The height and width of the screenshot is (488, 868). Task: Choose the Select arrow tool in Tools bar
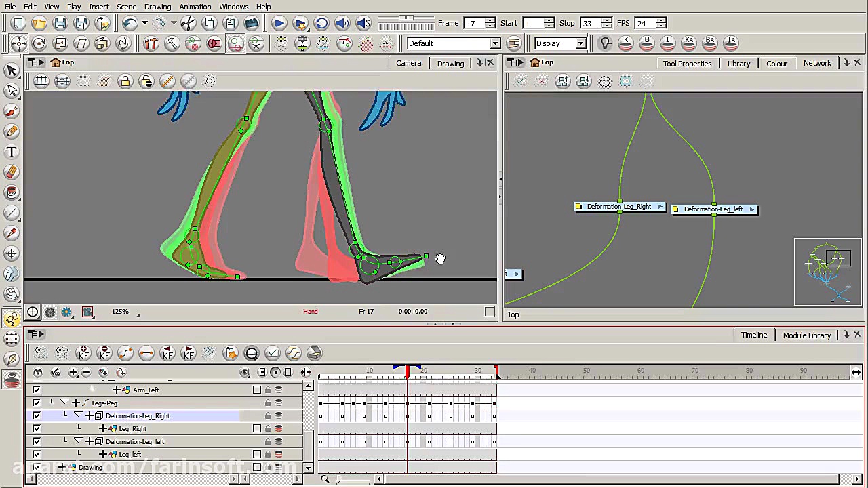point(12,70)
